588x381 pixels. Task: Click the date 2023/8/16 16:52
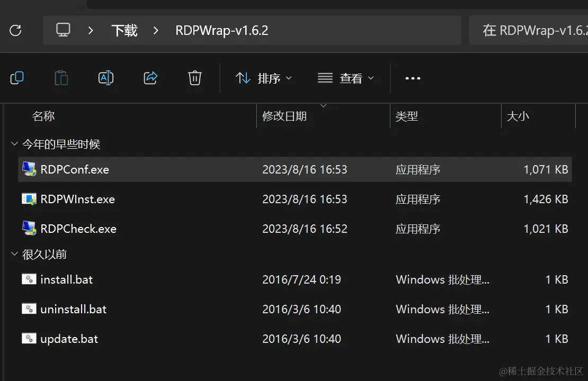pyautogui.click(x=305, y=229)
